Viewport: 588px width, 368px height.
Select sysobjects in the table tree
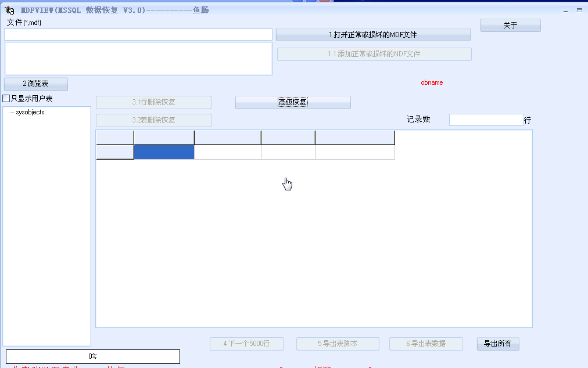[x=30, y=112]
